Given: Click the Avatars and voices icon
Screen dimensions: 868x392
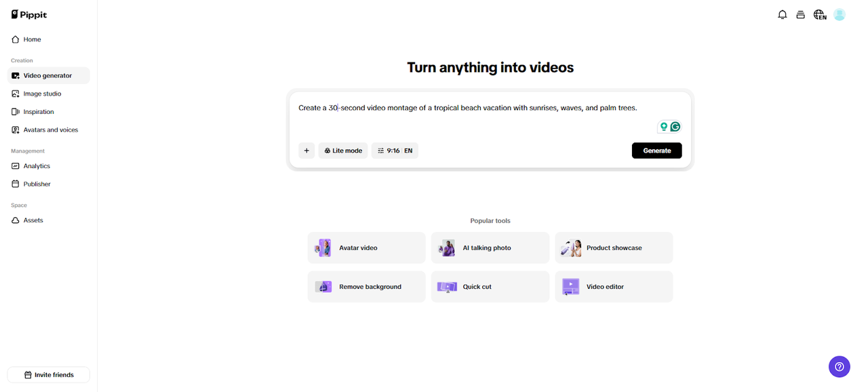Looking at the screenshot, I should coord(15,130).
